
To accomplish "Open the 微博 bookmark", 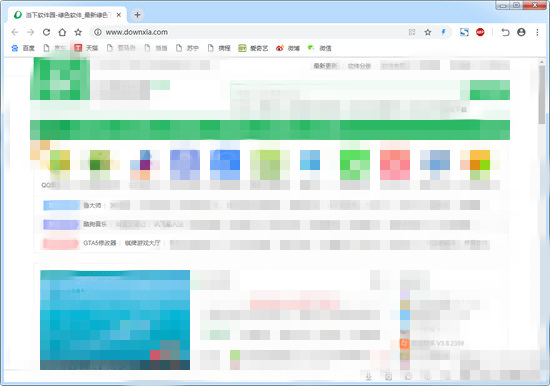I will coord(288,48).
